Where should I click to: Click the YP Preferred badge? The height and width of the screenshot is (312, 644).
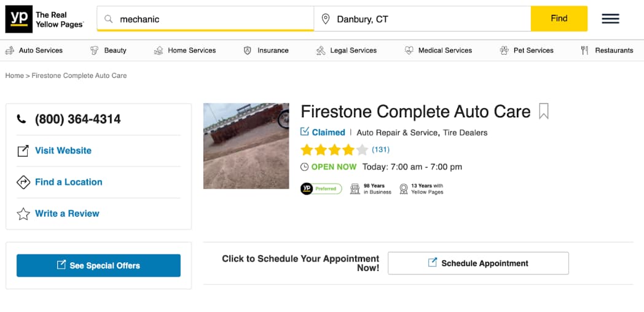pos(321,189)
